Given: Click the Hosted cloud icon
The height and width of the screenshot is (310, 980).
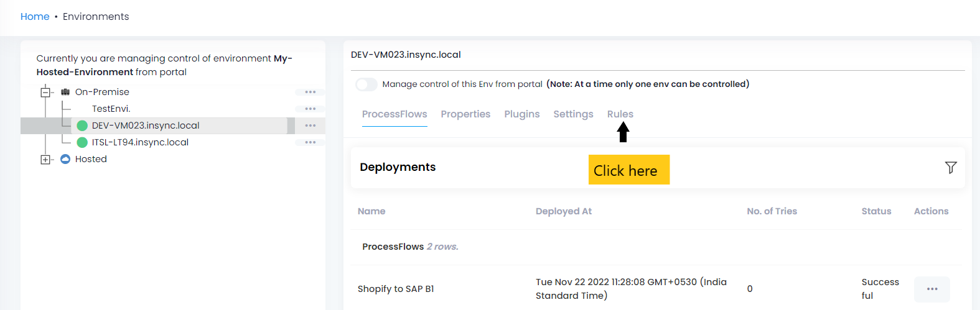Looking at the screenshot, I should pyautogui.click(x=65, y=159).
